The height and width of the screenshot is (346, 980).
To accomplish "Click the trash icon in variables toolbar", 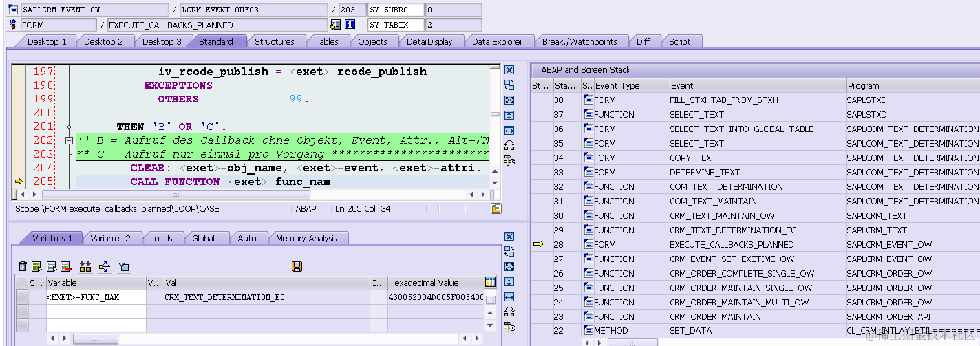I will [23, 266].
